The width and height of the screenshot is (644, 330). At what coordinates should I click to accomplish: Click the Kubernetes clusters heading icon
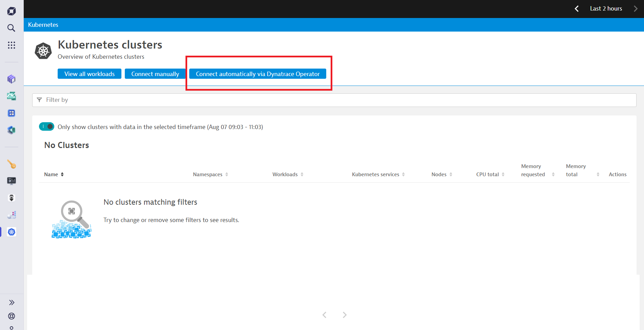[43, 51]
